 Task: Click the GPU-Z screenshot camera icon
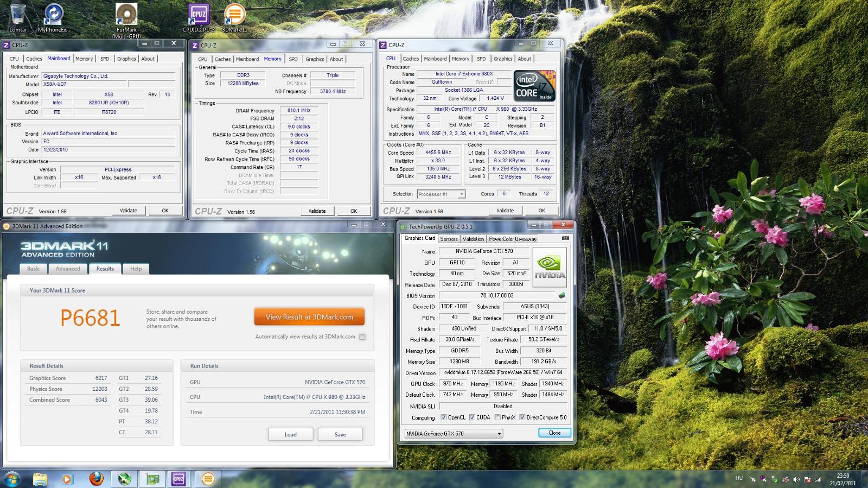(x=565, y=238)
